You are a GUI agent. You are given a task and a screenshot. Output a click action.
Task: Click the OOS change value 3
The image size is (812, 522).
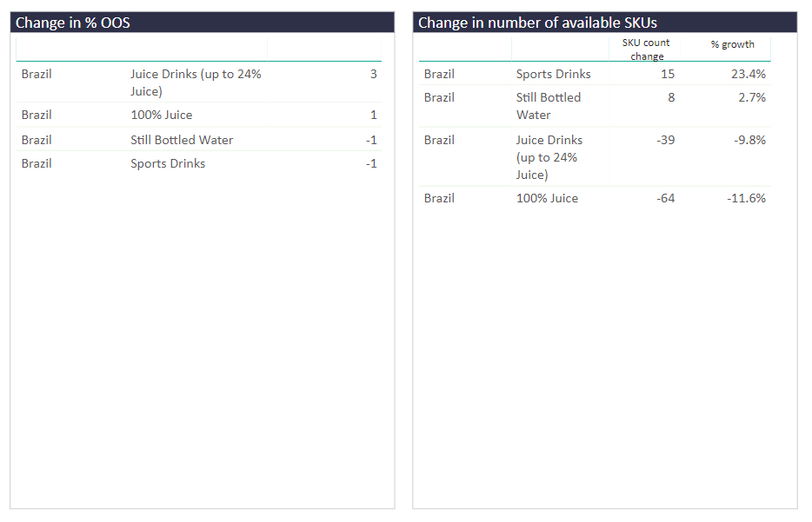[x=373, y=74]
